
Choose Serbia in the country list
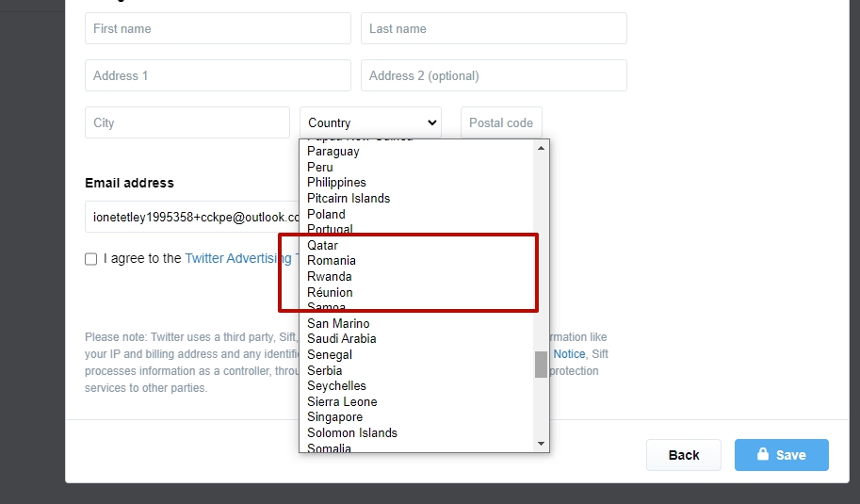click(x=417, y=371)
